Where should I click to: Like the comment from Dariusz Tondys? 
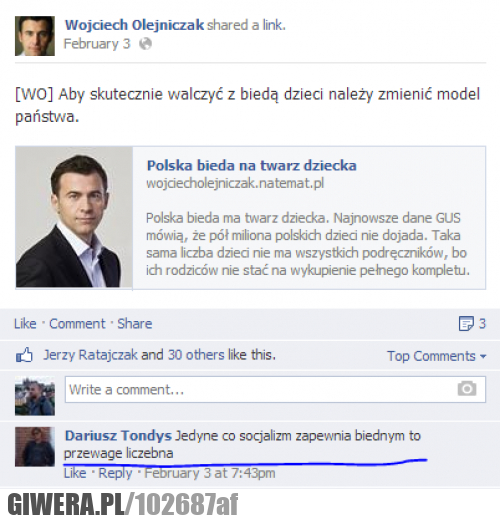pyautogui.click(x=75, y=473)
